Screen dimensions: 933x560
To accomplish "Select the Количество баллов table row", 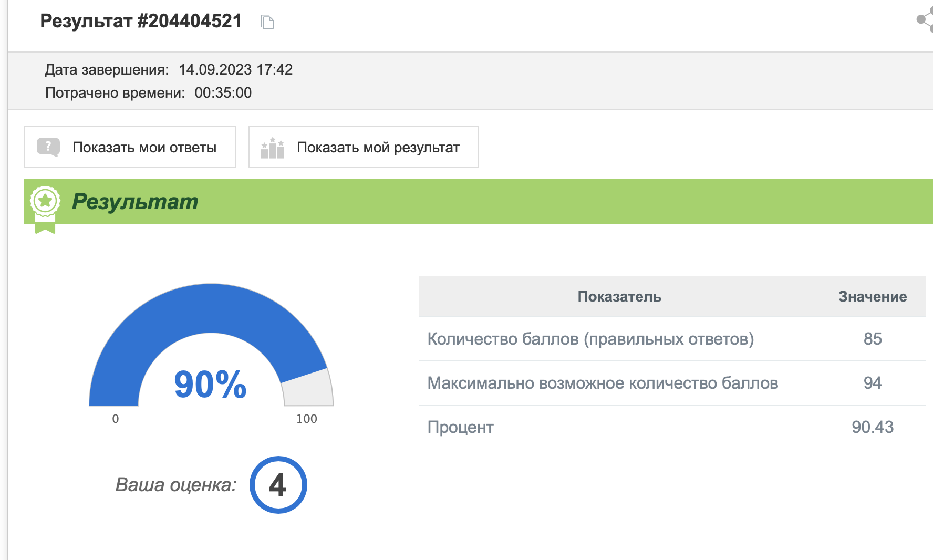I will [x=590, y=339].
